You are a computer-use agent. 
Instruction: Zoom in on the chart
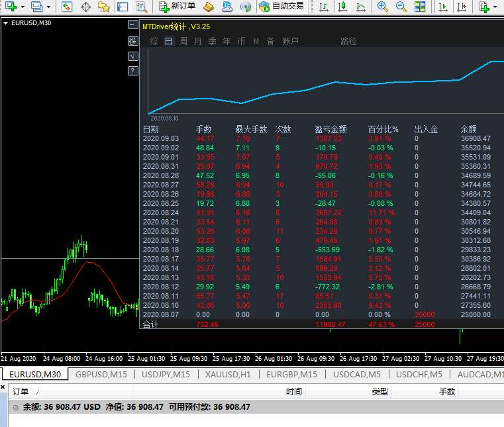(382, 7)
